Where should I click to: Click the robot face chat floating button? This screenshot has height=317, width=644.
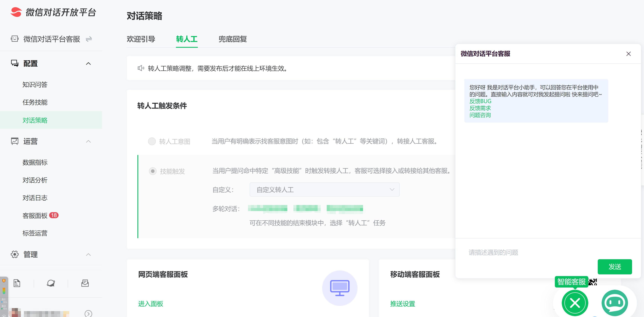pos(615,303)
